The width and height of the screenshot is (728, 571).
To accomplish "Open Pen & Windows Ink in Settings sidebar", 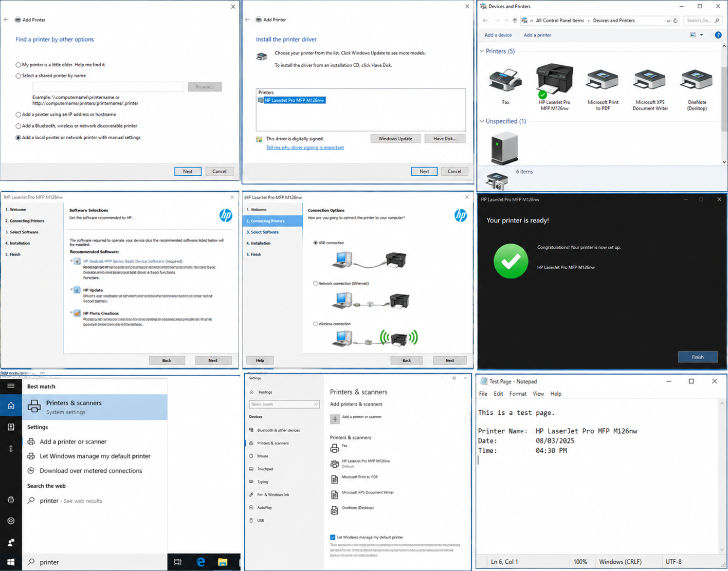I will [x=273, y=494].
